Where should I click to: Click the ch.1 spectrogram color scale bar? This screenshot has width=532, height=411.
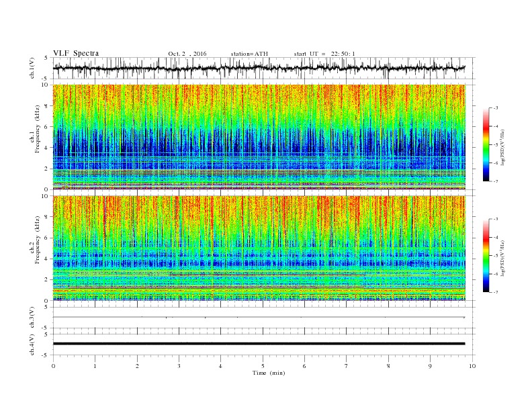pyautogui.click(x=486, y=145)
